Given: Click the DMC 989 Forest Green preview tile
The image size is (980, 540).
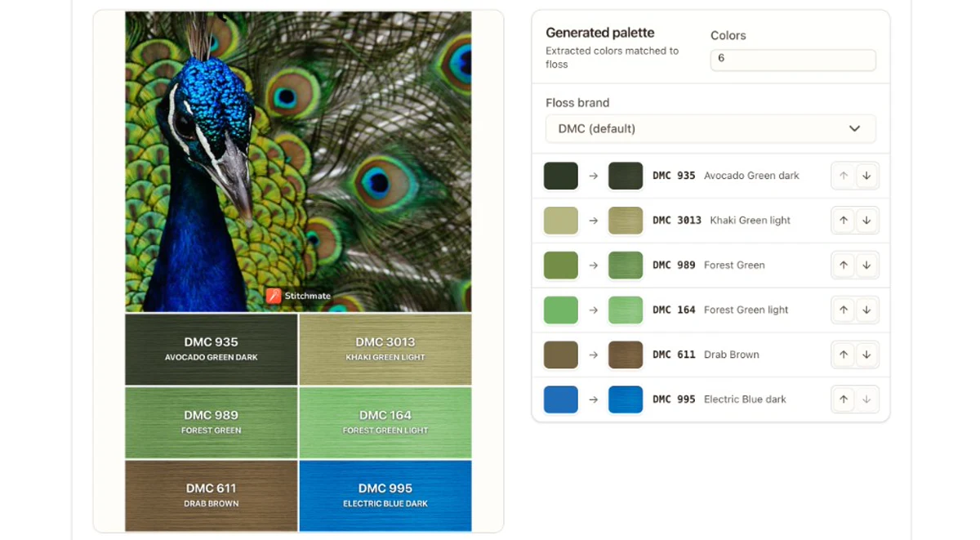Looking at the screenshot, I should click(211, 422).
